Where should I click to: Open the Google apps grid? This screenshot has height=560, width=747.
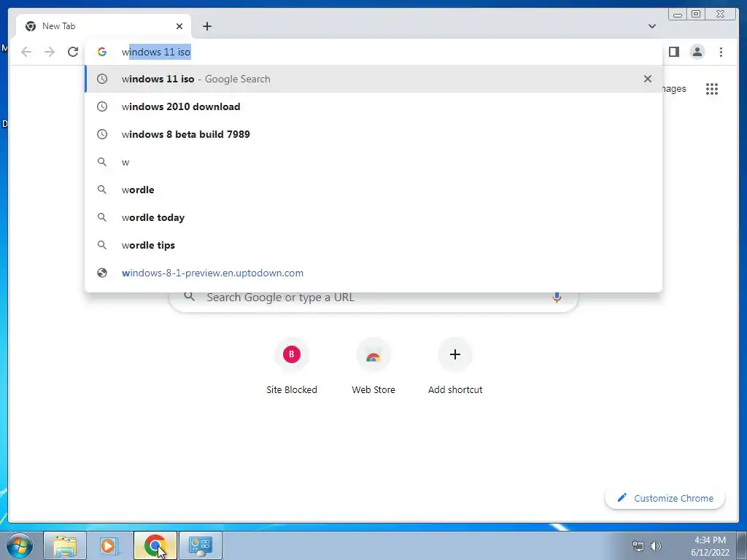(x=712, y=88)
